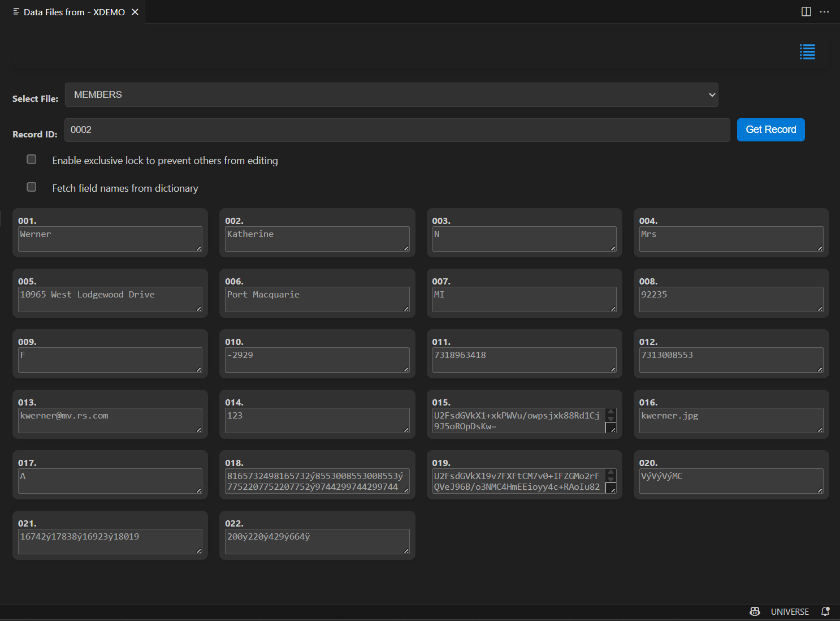Image resolution: width=840 pixels, height=621 pixels.
Task: Click the blue list view icon
Action: [x=807, y=52]
